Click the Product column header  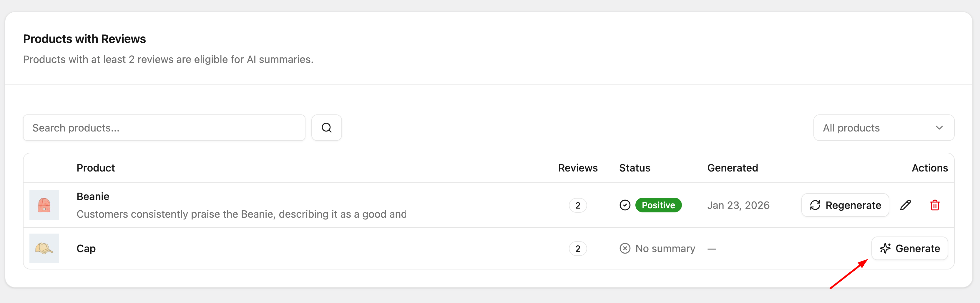(95, 168)
